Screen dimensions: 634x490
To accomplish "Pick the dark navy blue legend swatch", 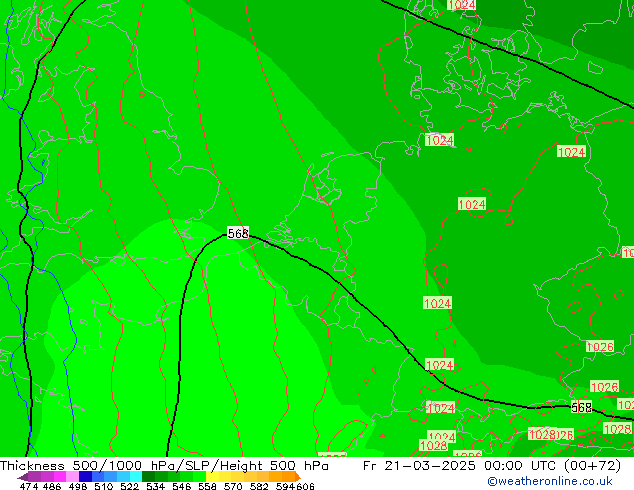I will 85,476.
